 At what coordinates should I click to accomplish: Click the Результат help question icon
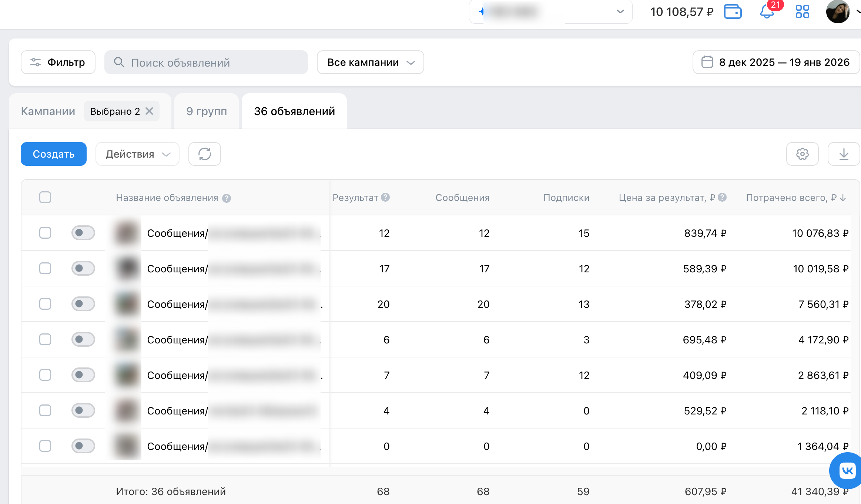pyautogui.click(x=385, y=197)
